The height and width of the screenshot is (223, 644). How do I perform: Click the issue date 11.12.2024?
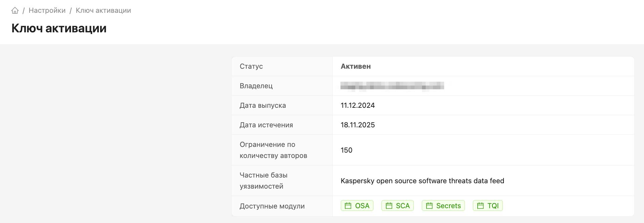(358, 105)
